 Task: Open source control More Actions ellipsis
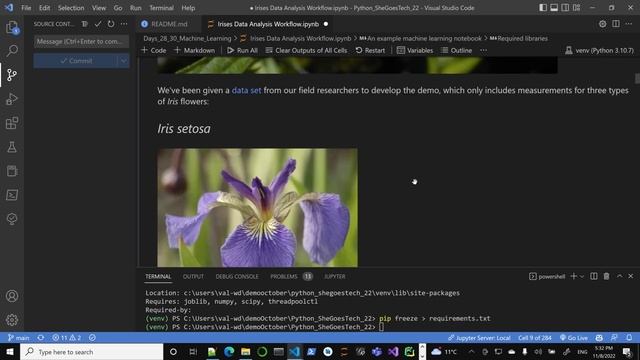[x=124, y=24]
